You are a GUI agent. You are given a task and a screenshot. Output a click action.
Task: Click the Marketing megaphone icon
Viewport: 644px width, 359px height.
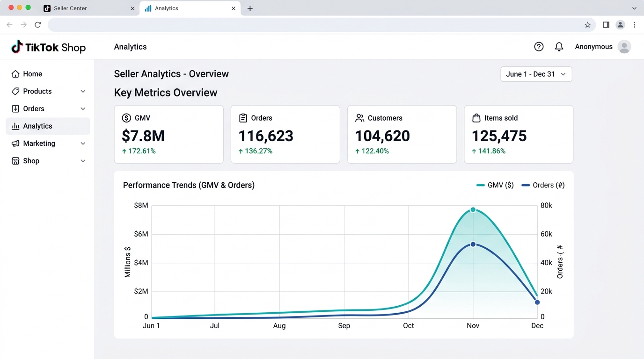(15, 144)
